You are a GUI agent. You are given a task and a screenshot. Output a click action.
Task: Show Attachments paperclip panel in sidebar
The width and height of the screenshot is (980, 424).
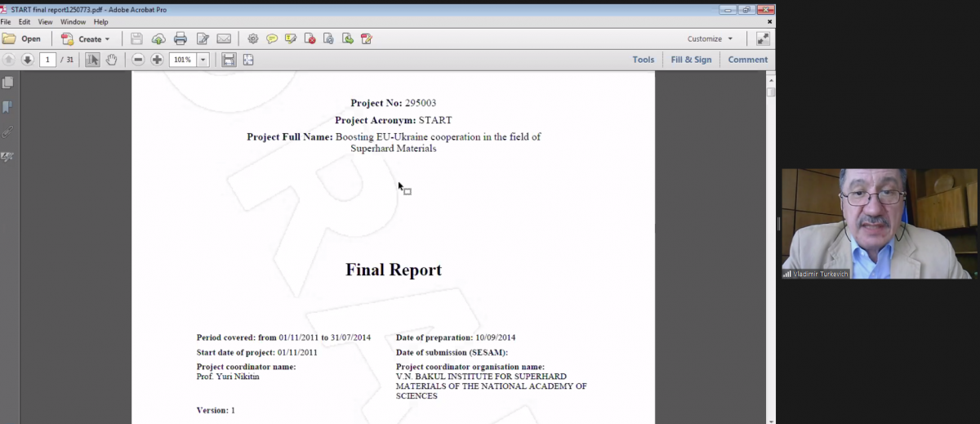(8, 132)
